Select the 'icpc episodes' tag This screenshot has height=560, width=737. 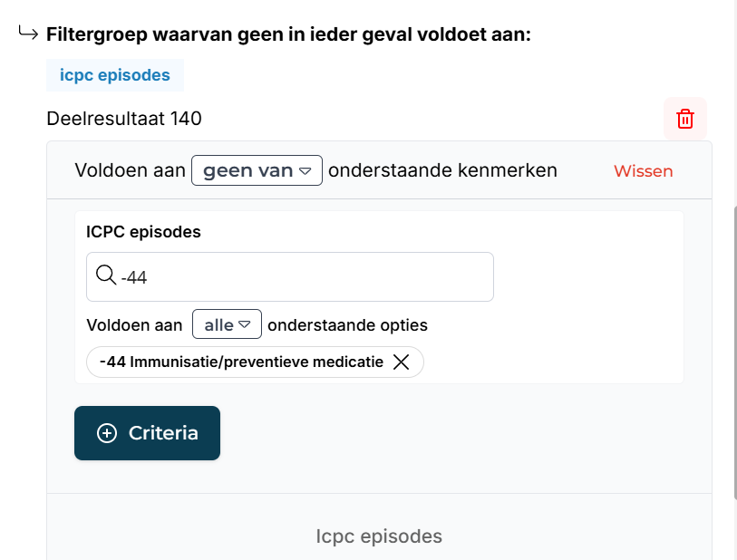tap(115, 75)
